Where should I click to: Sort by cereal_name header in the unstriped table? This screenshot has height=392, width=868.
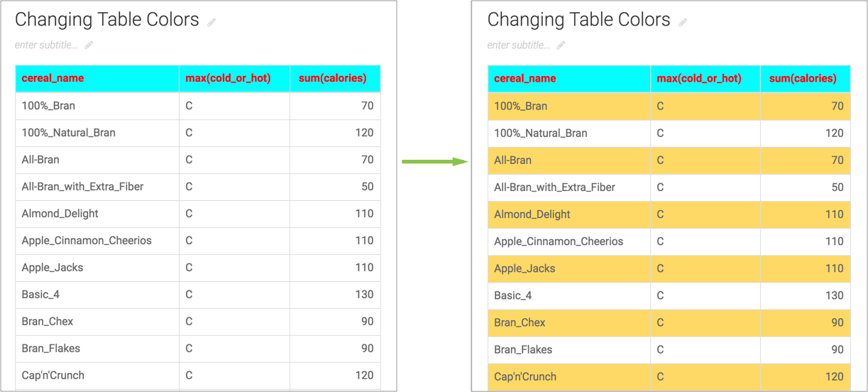click(53, 78)
